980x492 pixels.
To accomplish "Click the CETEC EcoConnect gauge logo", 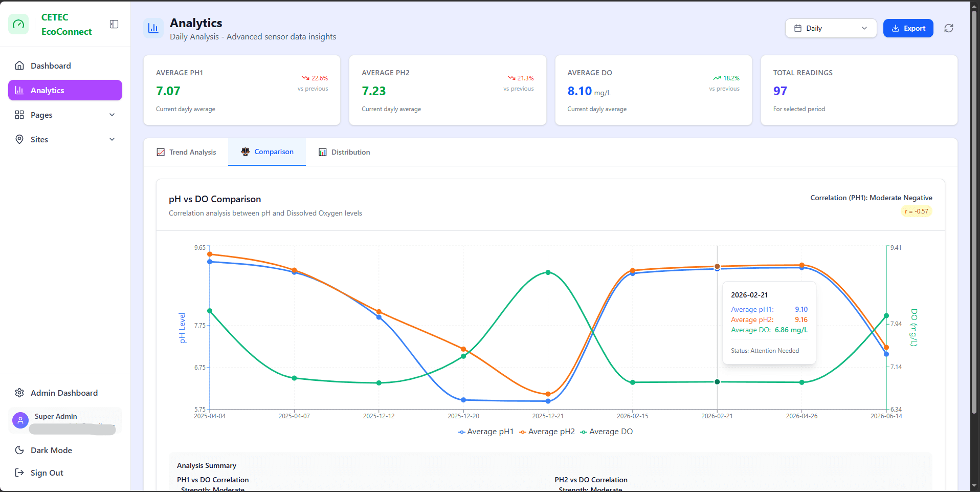I will [18, 24].
